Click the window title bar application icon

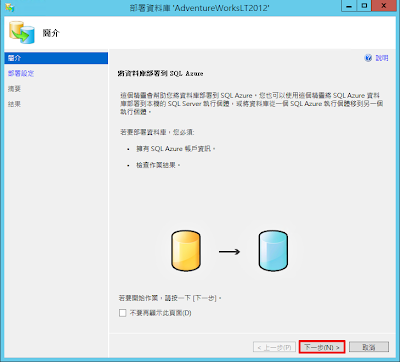(10, 7)
